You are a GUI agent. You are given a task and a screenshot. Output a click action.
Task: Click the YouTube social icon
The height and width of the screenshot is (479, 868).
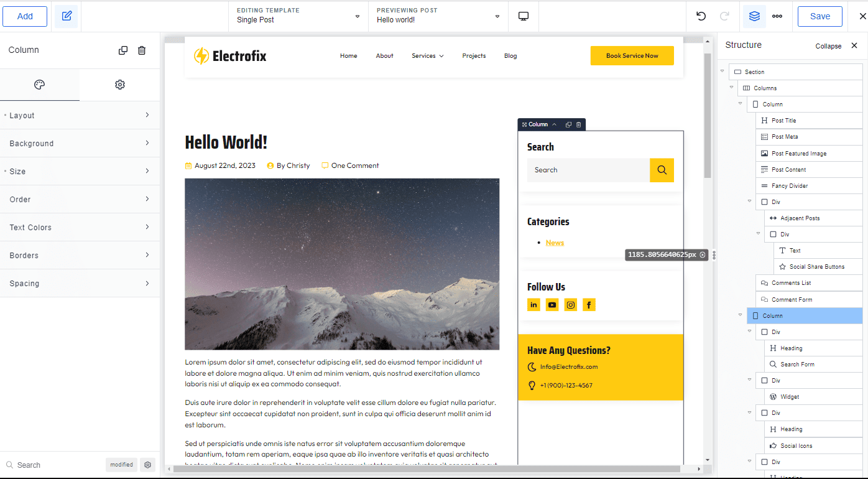coord(552,305)
